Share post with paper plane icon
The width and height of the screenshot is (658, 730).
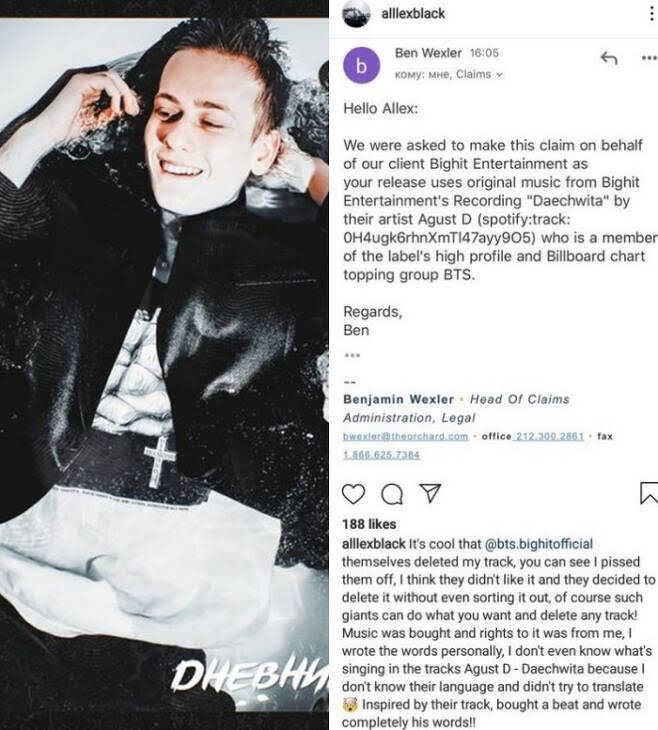[429, 493]
